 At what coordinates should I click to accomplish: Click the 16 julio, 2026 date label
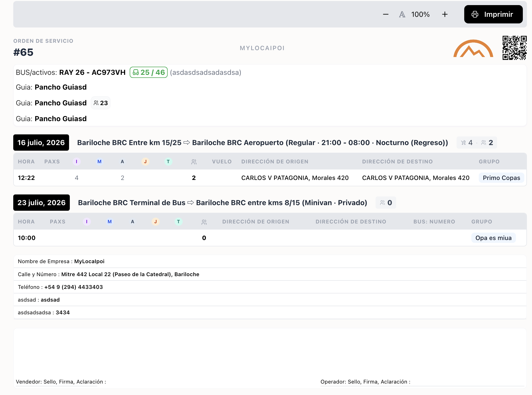41,143
